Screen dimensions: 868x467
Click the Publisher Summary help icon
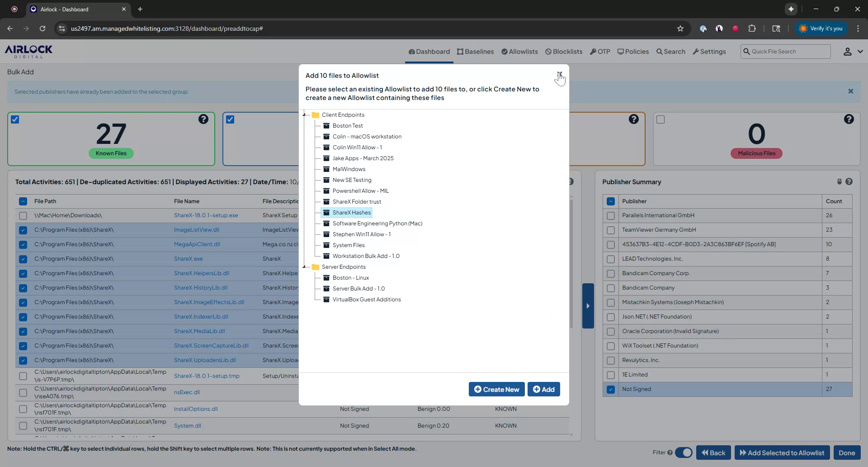click(x=849, y=181)
